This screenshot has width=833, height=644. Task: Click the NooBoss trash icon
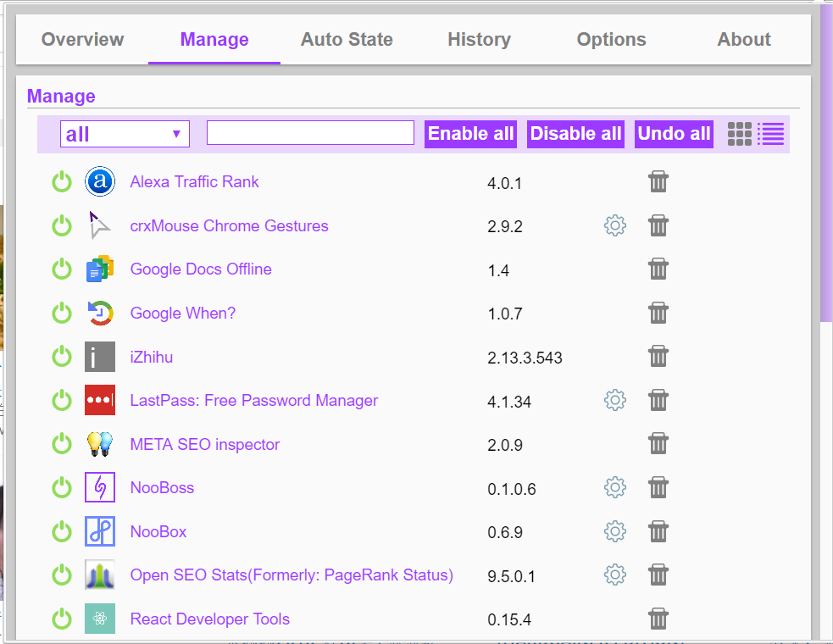point(658,488)
